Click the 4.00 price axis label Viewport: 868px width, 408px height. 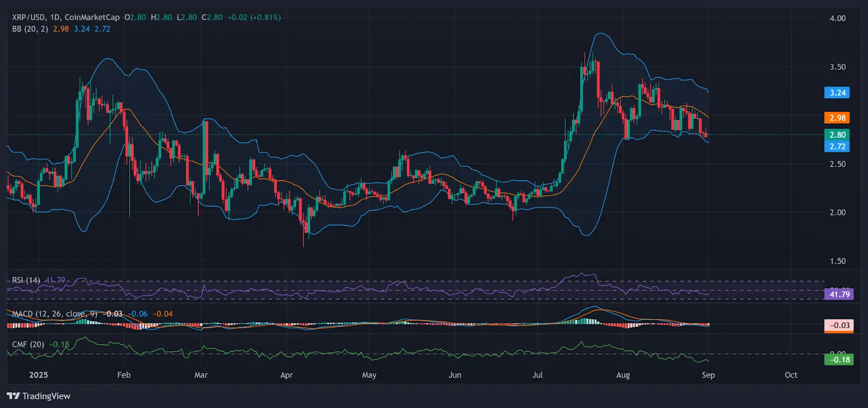[838, 18]
